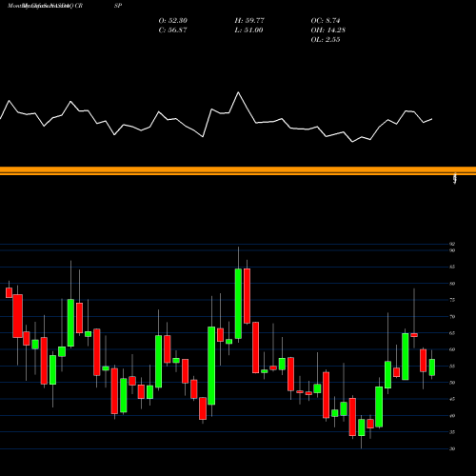Click the price axis label '85'
476x476 pixels.
(452, 267)
